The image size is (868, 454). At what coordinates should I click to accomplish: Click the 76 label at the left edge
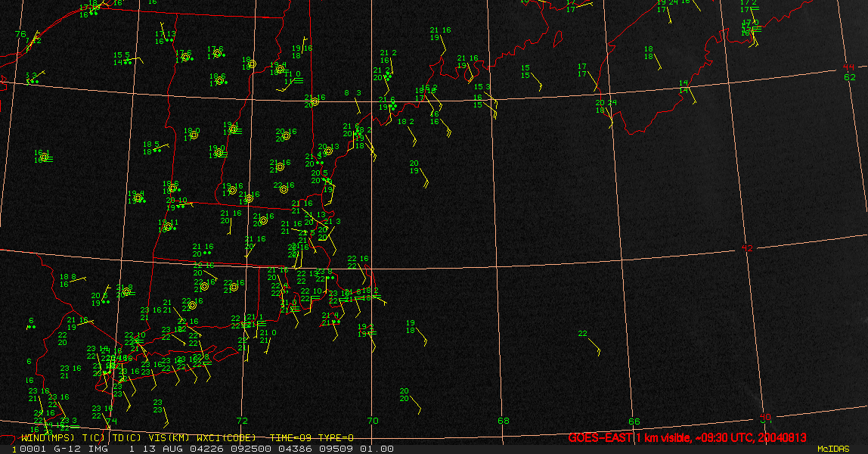pos(20,34)
